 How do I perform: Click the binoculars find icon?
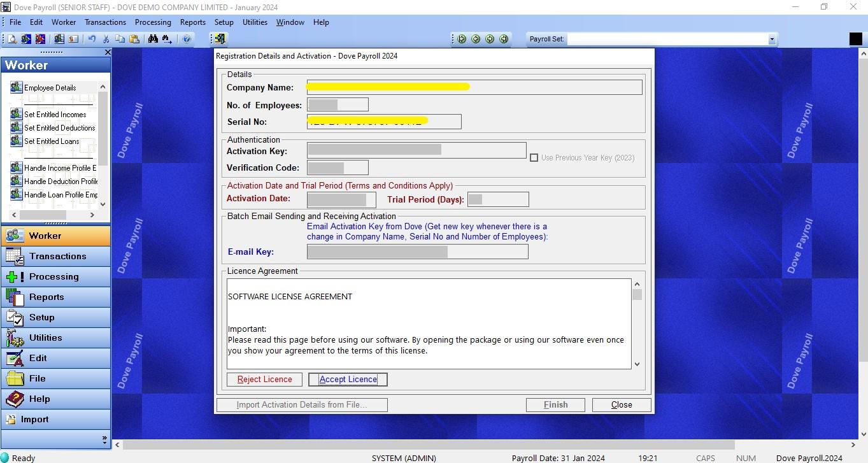tap(153, 39)
